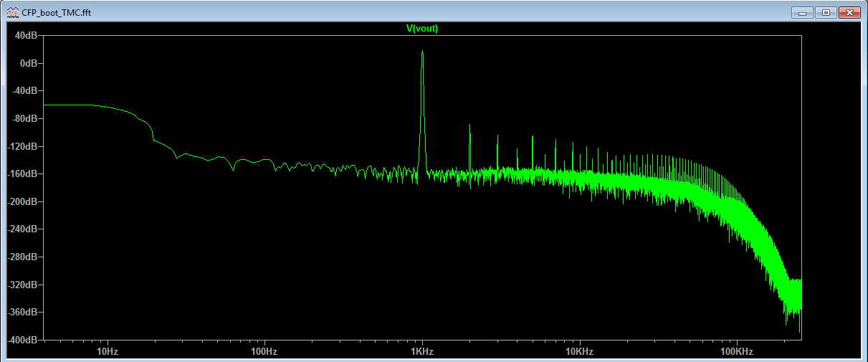Click the 100Hz frequency axis label
The width and height of the screenshot is (868, 362).
tap(264, 351)
